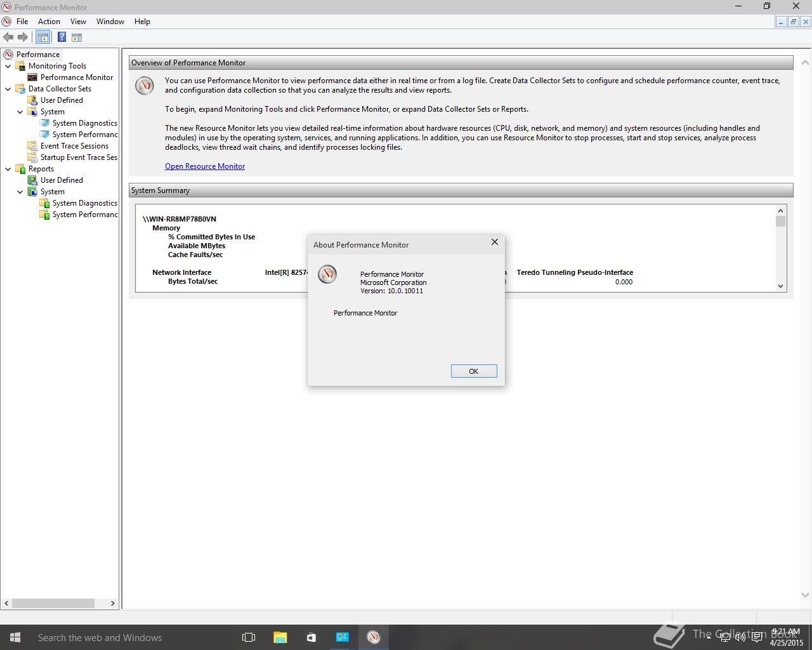812x650 pixels.
Task: Open the Window menu
Action: point(110,22)
